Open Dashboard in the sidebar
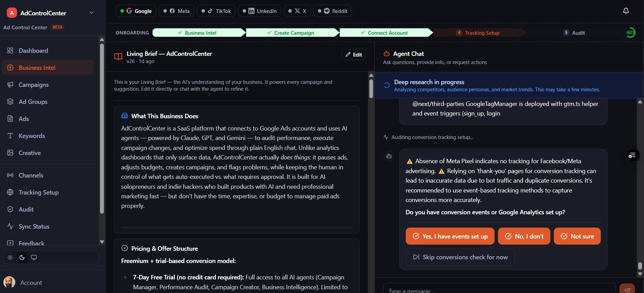644x293 pixels. click(x=48, y=50)
